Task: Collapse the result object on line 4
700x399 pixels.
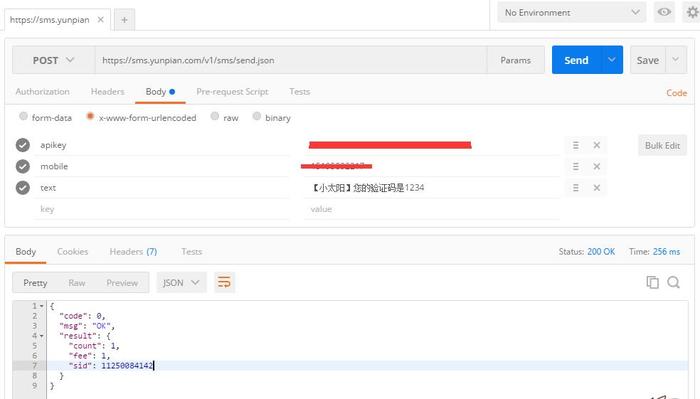Action: (x=42, y=336)
